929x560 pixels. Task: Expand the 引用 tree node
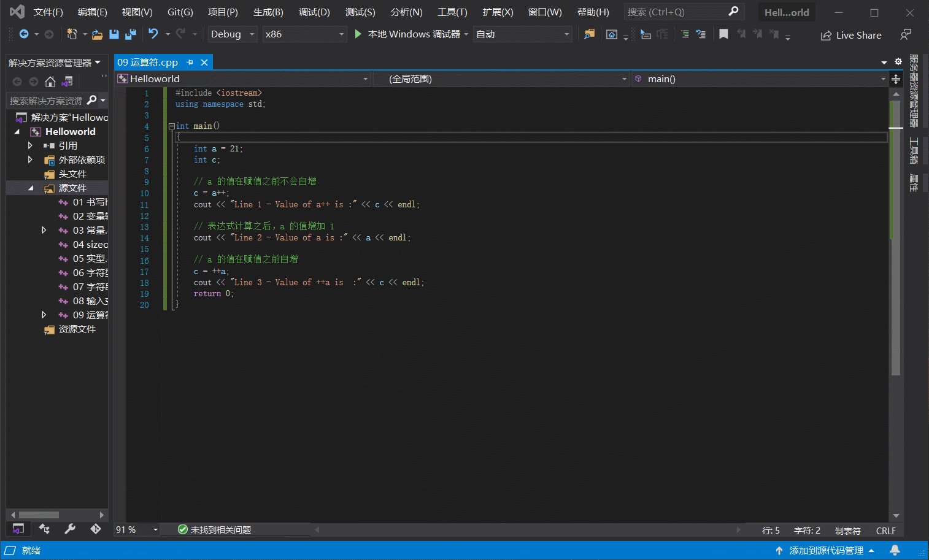pyautogui.click(x=30, y=146)
